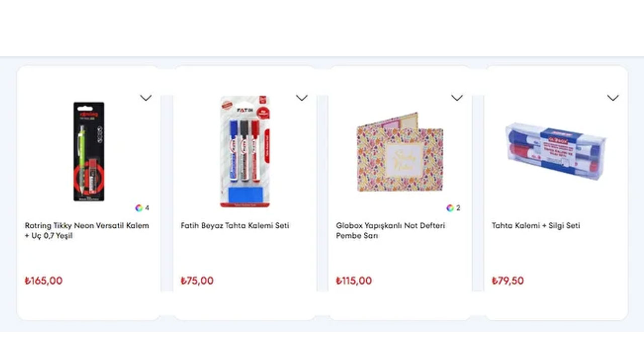Expand chevron on Rotring Tikky card
The image size is (644, 362).
click(x=145, y=98)
